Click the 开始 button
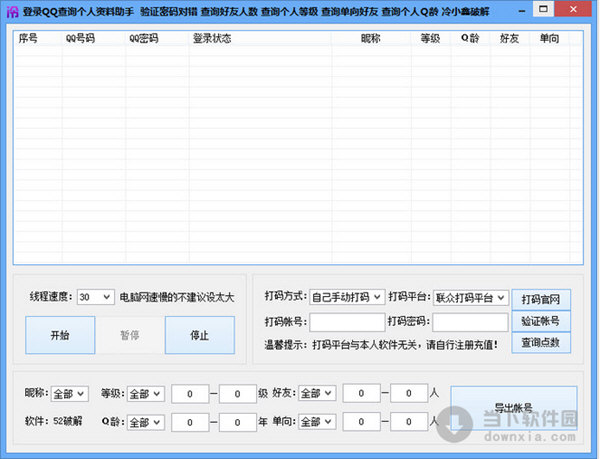The width and height of the screenshot is (600, 459). click(x=60, y=335)
